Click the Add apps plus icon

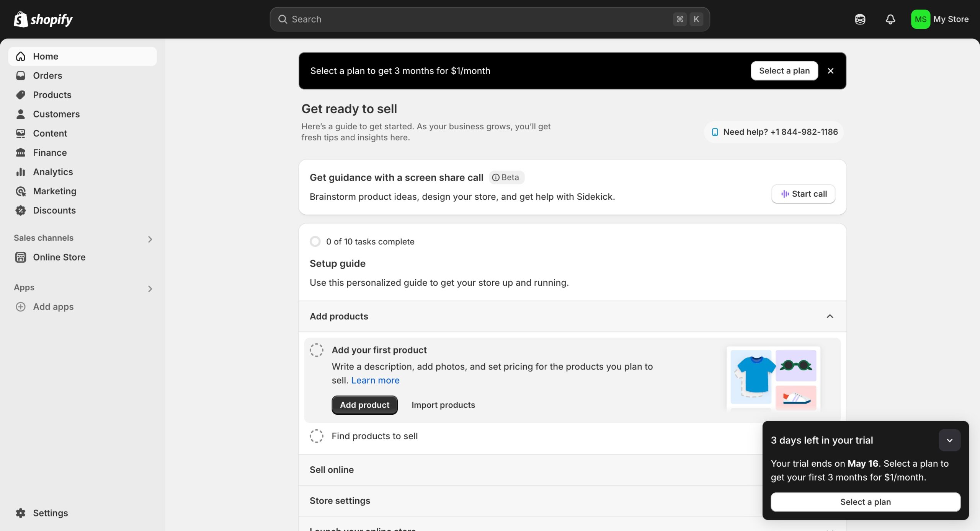tap(21, 307)
